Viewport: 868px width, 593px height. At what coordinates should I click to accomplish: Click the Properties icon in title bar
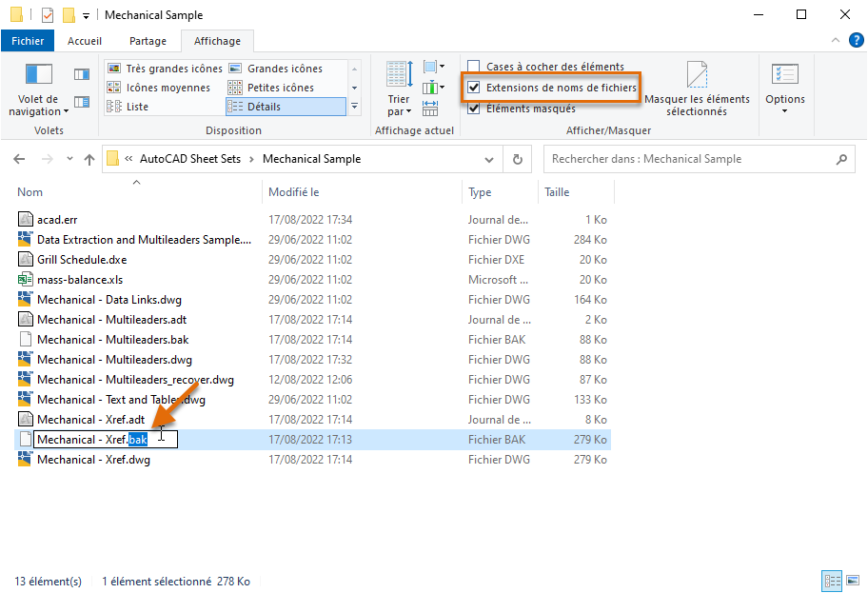[48, 14]
